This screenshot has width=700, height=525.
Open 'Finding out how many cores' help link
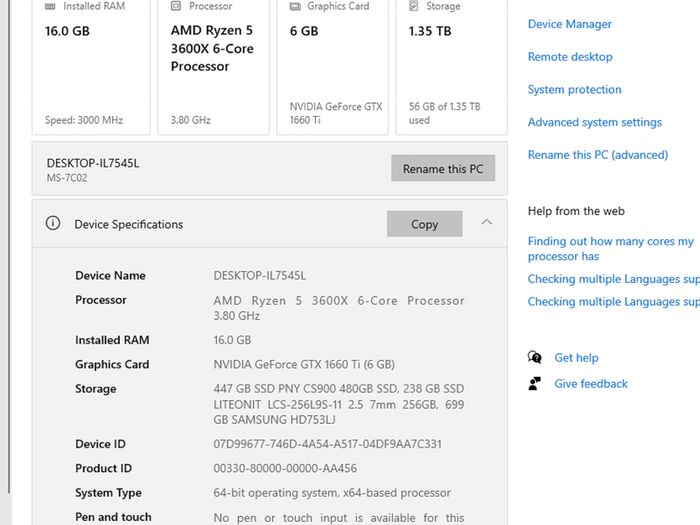click(x=611, y=249)
